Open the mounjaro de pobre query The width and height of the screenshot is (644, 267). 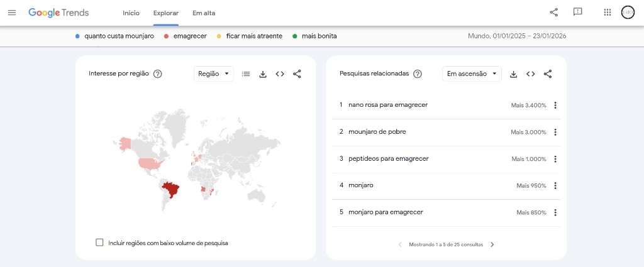click(x=377, y=132)
